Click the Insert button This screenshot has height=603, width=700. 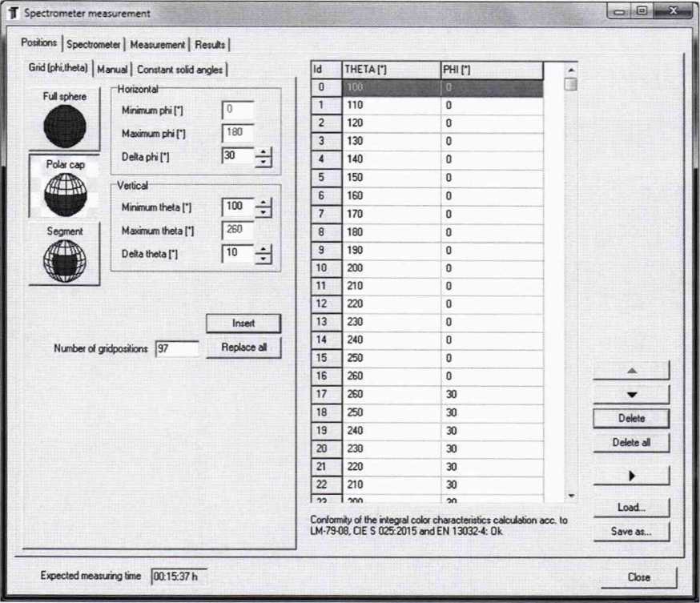point(243,324)
